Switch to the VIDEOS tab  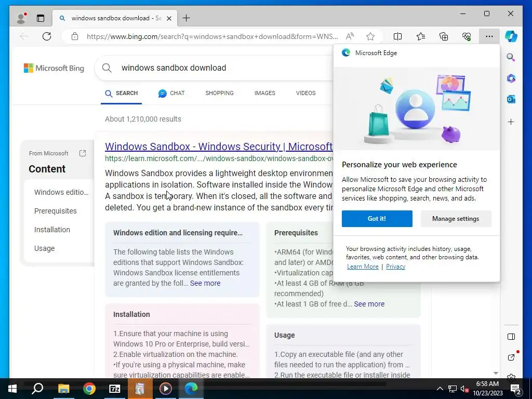pos(305,94)
